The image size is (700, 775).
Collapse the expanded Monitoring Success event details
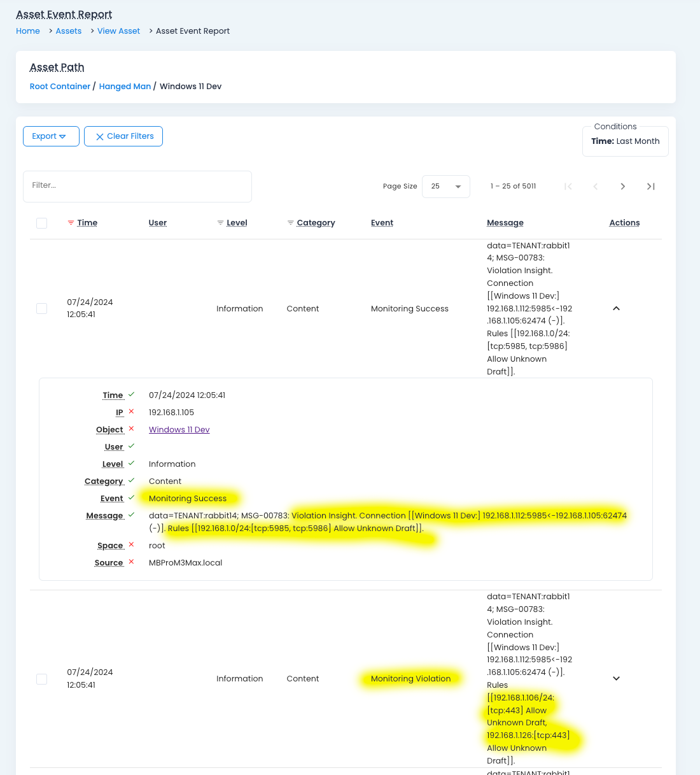pos(616,308)
